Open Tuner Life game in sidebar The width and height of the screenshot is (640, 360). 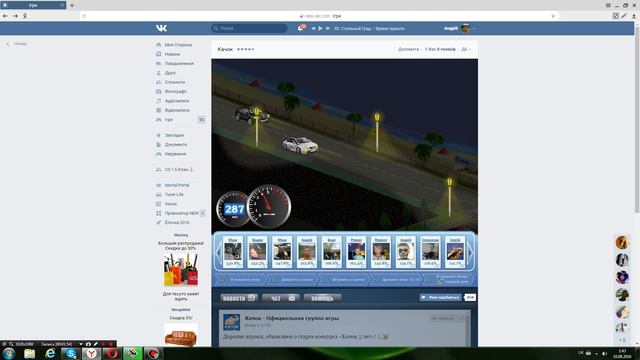[x=170, y=194]
